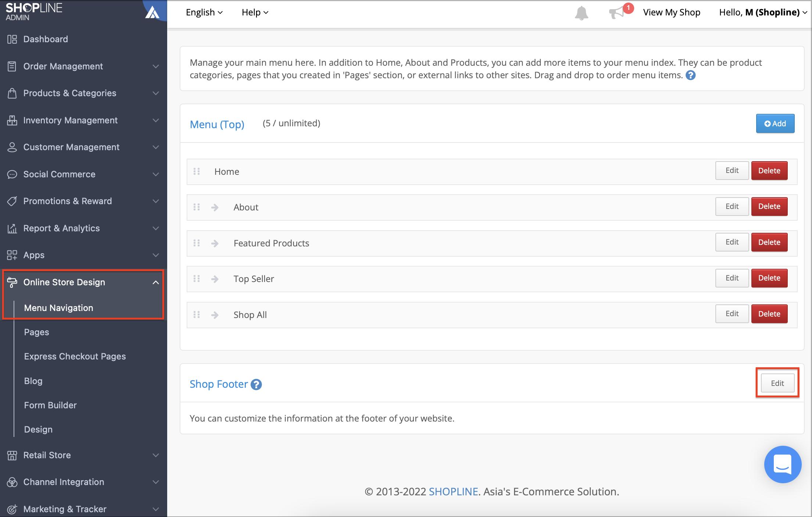Viewport: 812px width, 517px height.
Task: Click the Inventory Management boxes icon
Action: (12, 120)
